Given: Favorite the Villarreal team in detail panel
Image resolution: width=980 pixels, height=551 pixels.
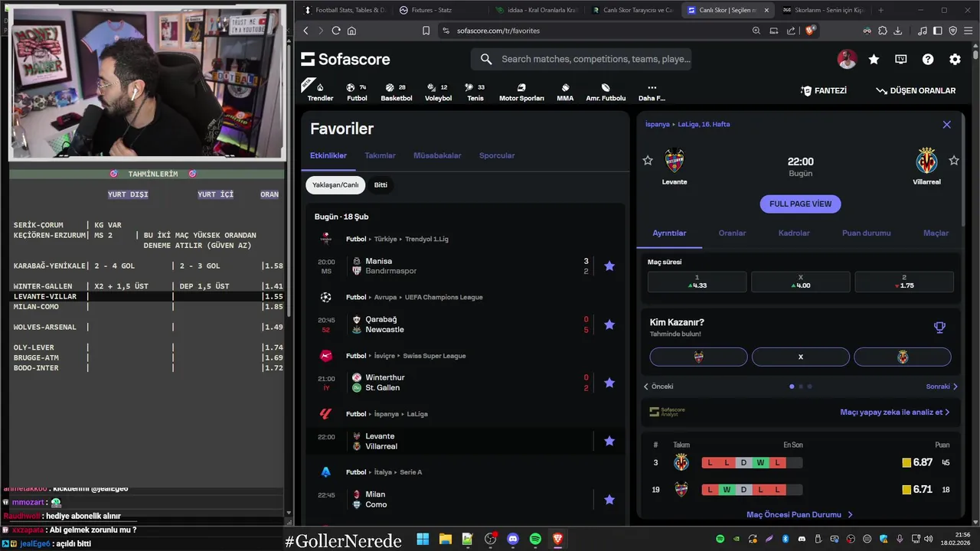Looking at the screenshot, I should point(954,161).
